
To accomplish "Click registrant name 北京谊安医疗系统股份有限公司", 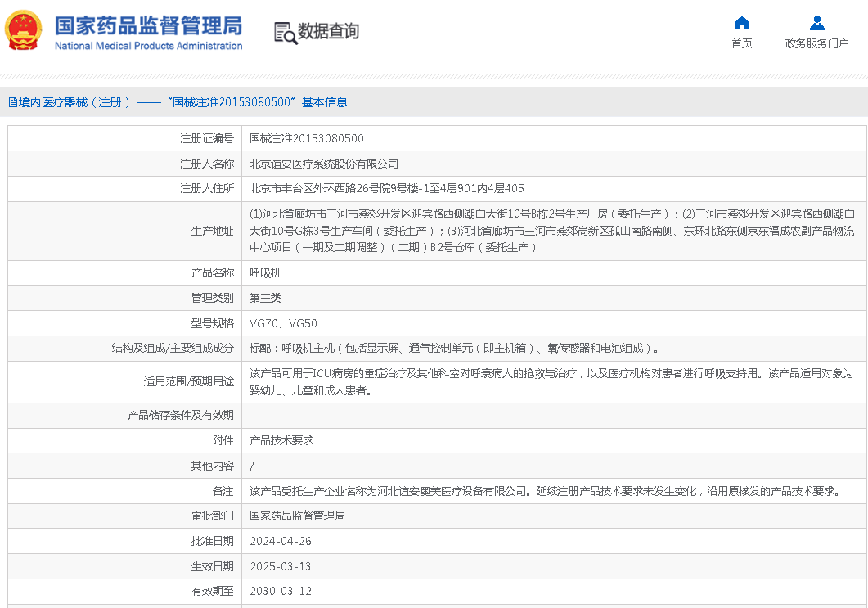I will (x=324, y=164).
